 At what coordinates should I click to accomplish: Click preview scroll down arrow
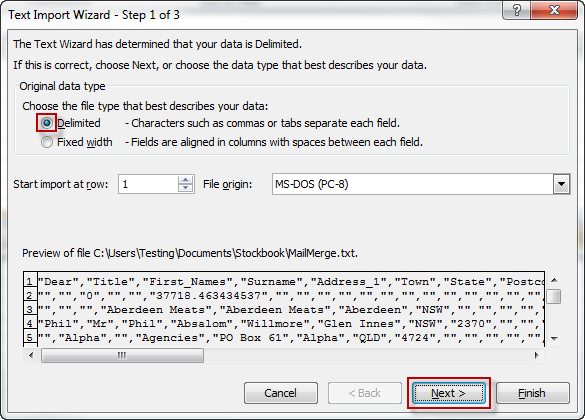coord(554,339)
